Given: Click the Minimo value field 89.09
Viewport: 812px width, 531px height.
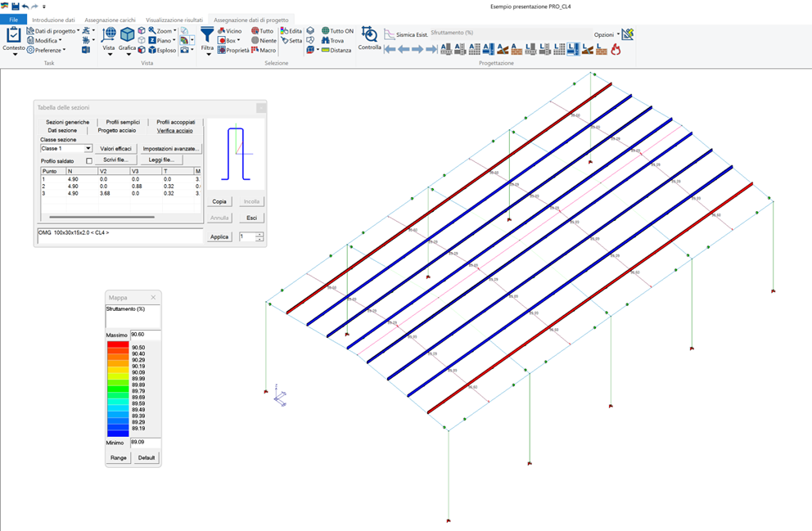Looking at the screenshot, I should coord(145,443).
